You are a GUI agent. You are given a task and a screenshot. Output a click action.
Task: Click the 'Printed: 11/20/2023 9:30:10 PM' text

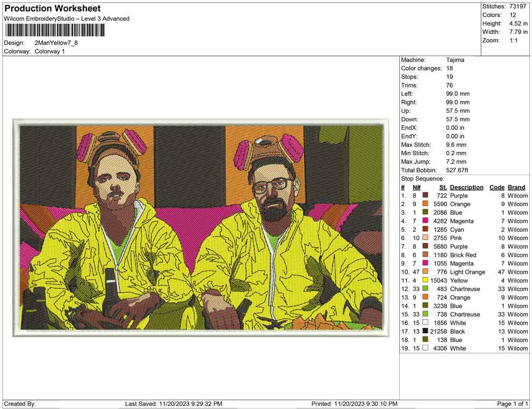click(x=354, y=404)
